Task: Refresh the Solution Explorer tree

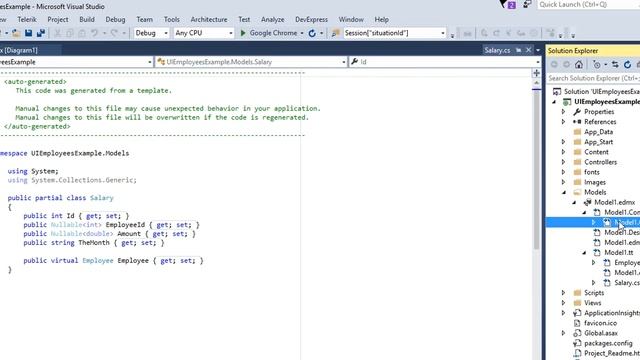Action: coord(627,64)
